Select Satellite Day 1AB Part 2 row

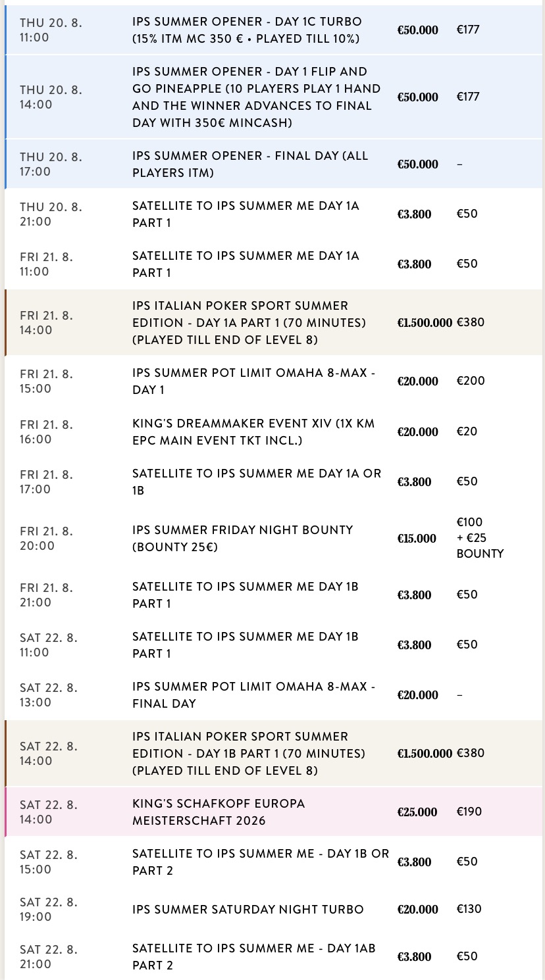click(273, 956)
